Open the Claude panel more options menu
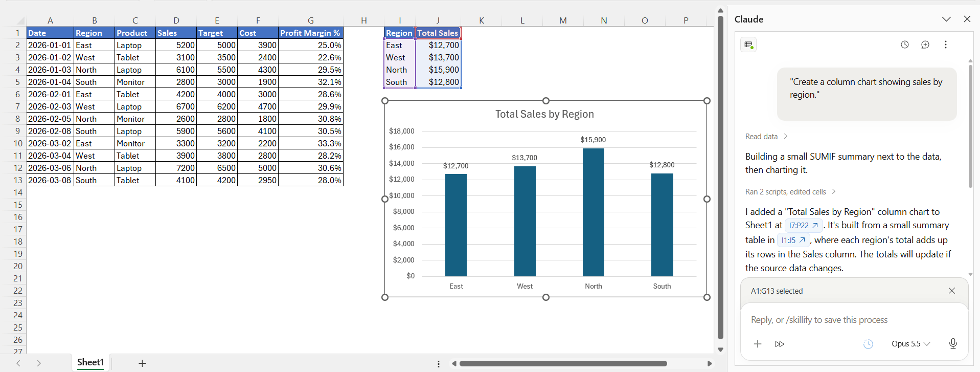 pos(946,45)
